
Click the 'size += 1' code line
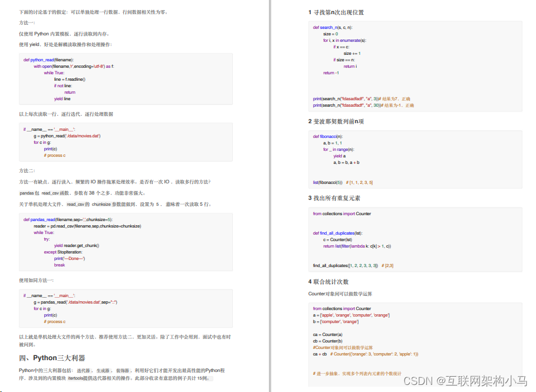pos(352,53)
